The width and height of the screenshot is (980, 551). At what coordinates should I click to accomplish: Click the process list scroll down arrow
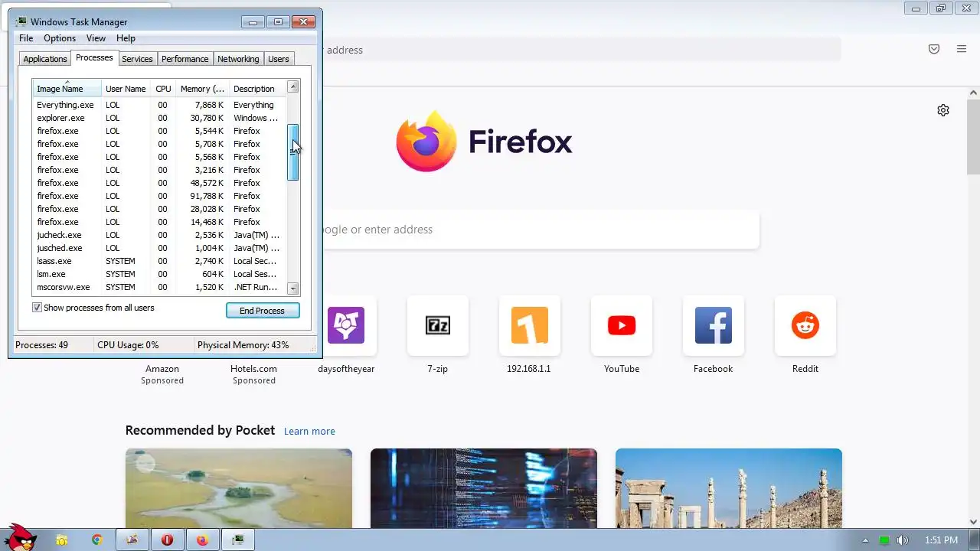pyautogui.click(x=292, y=289)
